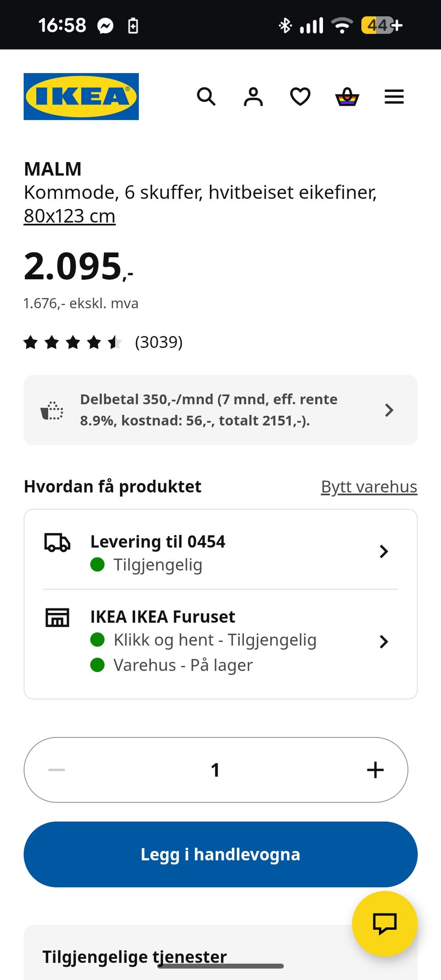The height and width of the screenshot is (980, 441).
Task: Tap the IKEA logo
Action: coord(81,96)
